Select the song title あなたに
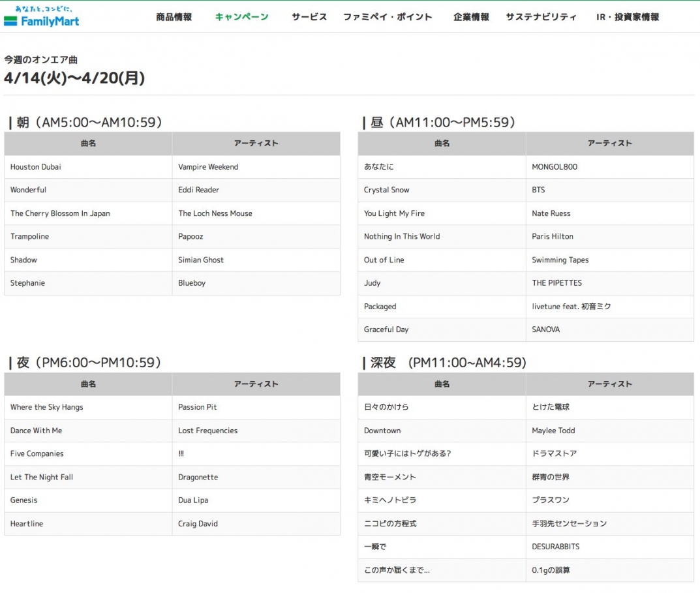Image resolution: width=700 pixels, height=593 pixels. click(379, 167)
